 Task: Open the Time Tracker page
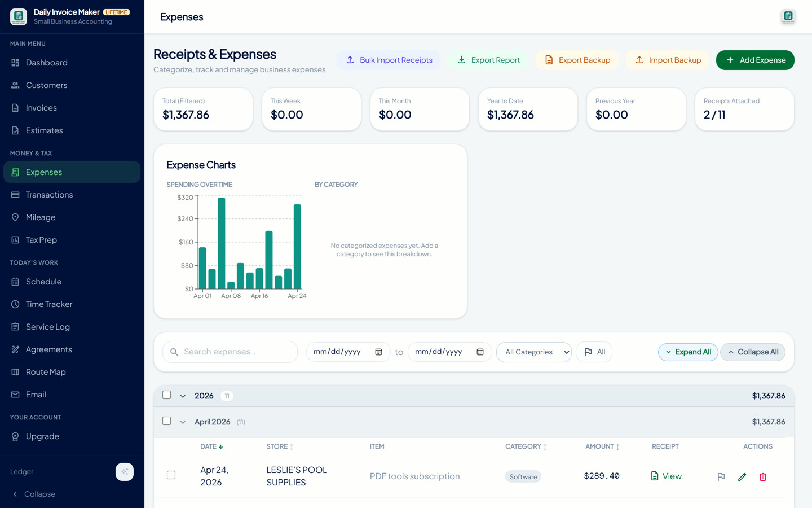[72, 304]
